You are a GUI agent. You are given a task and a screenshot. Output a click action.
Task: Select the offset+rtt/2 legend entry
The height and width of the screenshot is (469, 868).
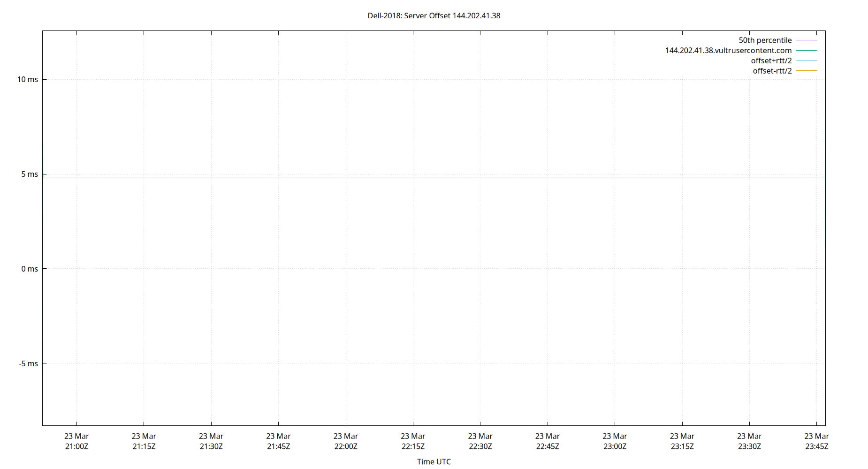point(771,60)
